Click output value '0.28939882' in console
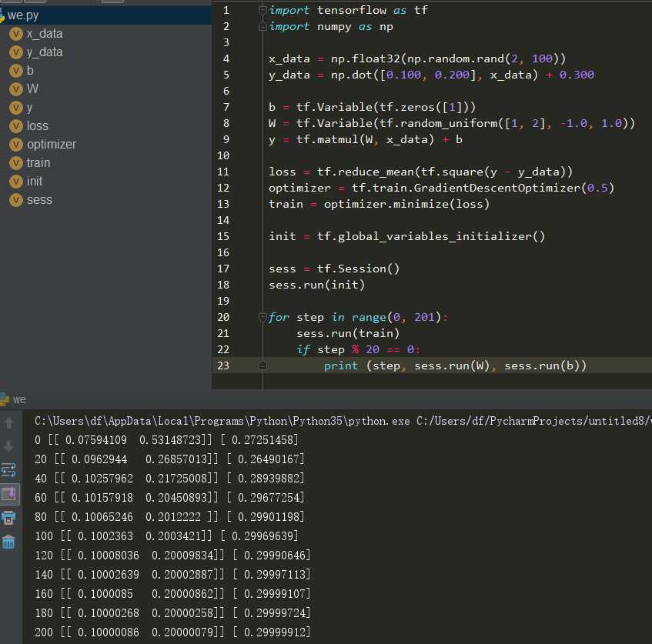652x644 pixels. coord(269,479)
